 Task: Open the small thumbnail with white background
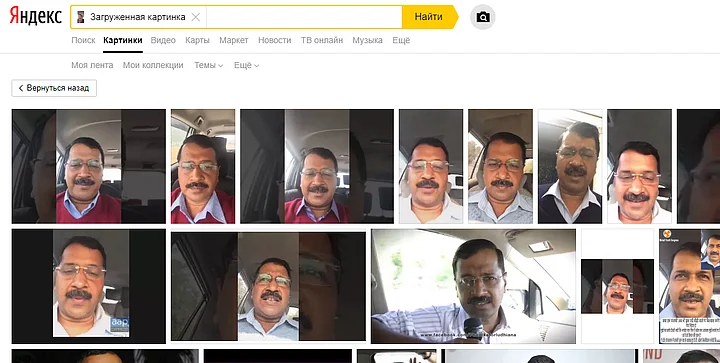(x=618, y=286)
